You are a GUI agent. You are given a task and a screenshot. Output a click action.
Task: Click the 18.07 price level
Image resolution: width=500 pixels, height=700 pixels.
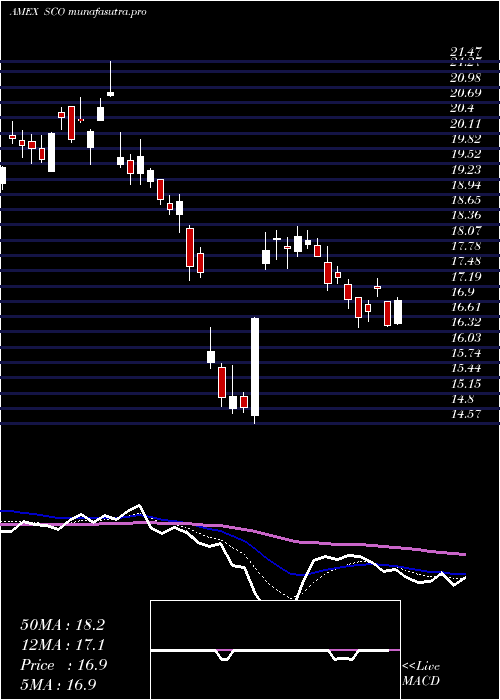(x=466, y=230)
